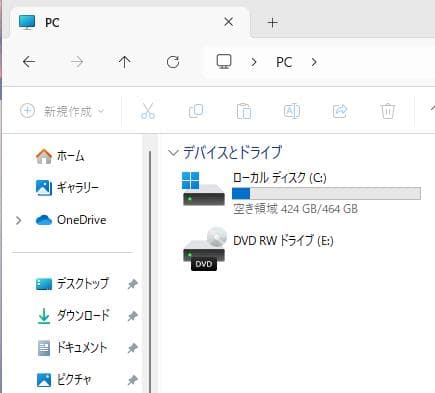Click DVD RW ドライブ (E:) label
The height and width of the screenshot is (393, 435).
pos(283,240)
